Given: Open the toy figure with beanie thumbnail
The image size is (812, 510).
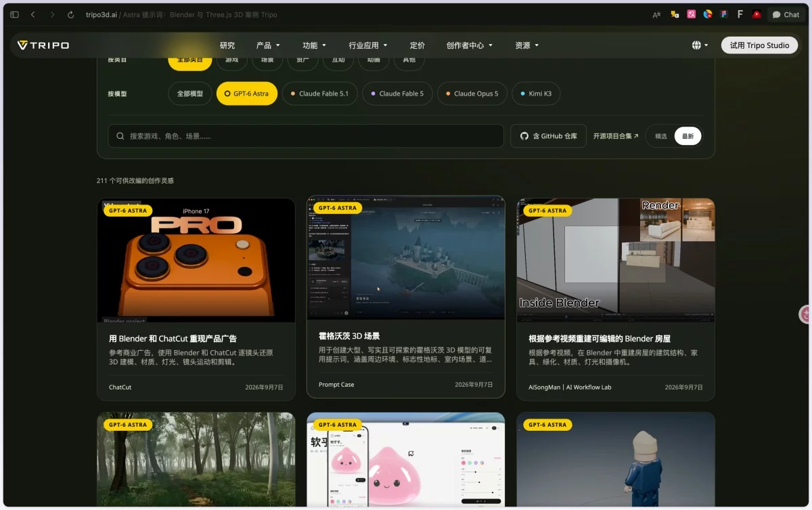Looking at the screenshot, I should point(616,459).
